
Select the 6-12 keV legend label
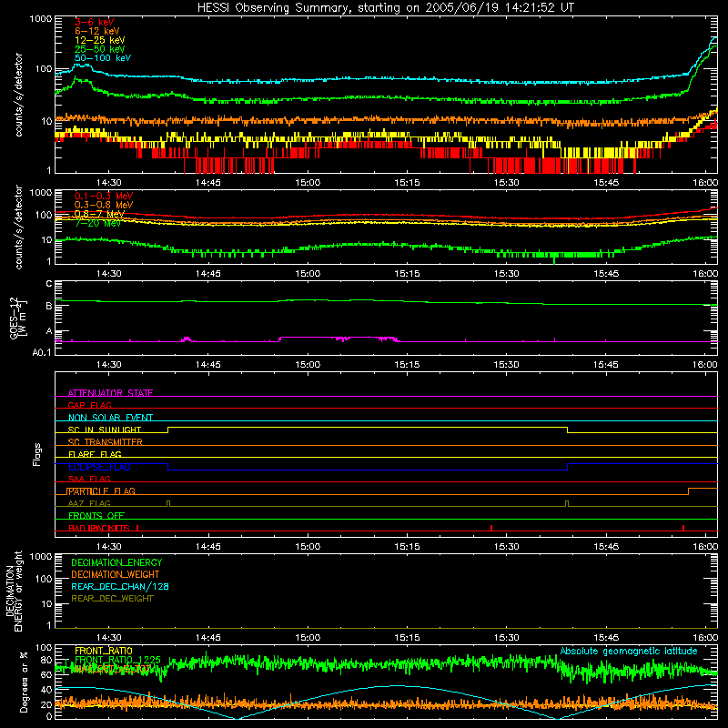click(96, 31)
